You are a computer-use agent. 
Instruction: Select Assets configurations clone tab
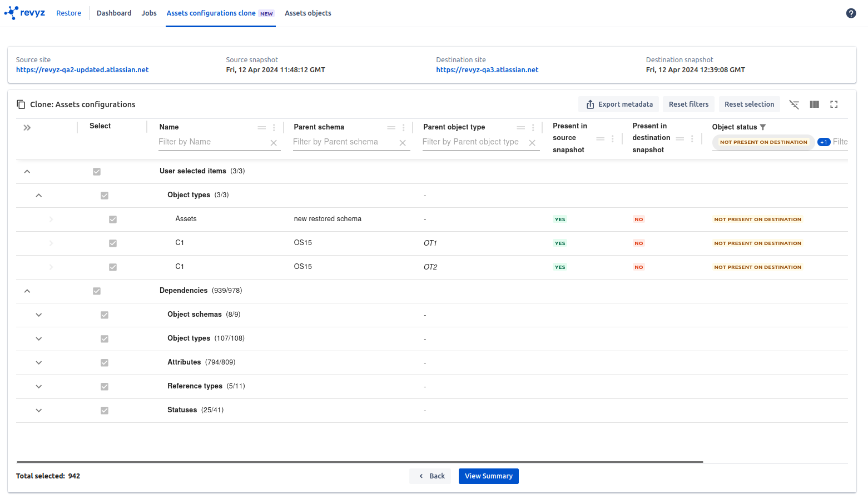click(221, 13)
